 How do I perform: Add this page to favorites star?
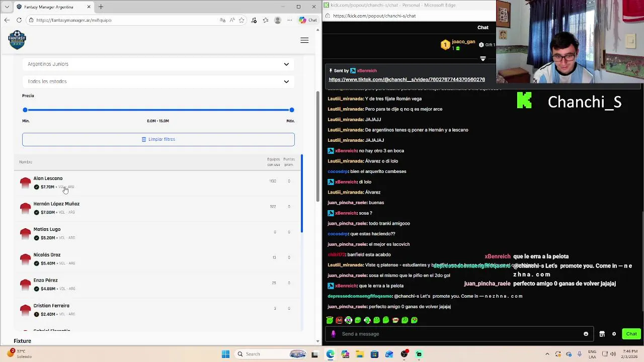click(242, 20)
